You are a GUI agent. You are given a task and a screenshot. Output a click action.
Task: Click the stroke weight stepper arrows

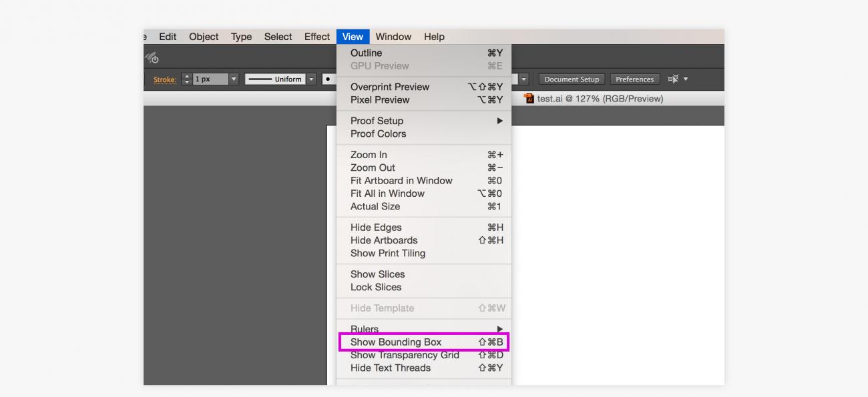187,79
